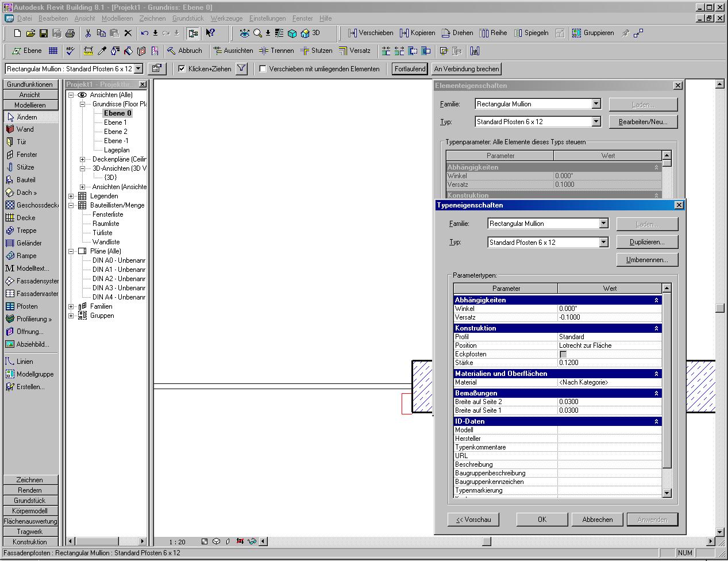
Task: Collapse the Pläne (Alle) tree node
Action: coord(71,251)
